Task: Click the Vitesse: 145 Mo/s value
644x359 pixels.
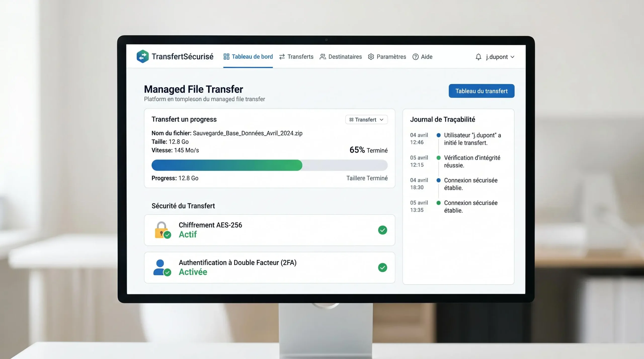Action: (186, 150)
